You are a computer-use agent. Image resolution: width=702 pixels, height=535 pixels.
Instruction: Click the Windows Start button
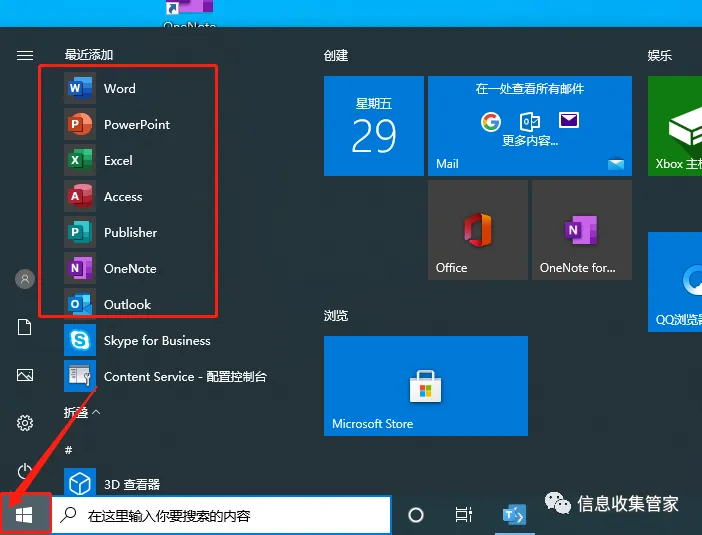click(x=25, y=515)
